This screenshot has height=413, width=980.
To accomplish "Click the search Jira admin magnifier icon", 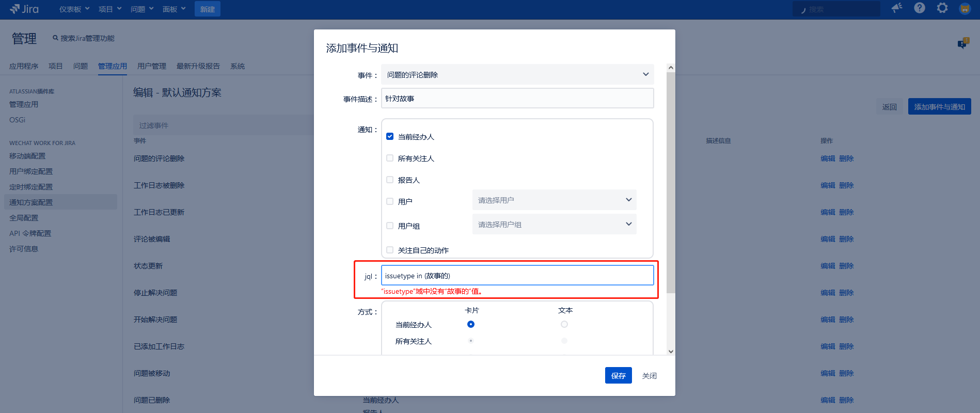I will (x=55, y=38).
